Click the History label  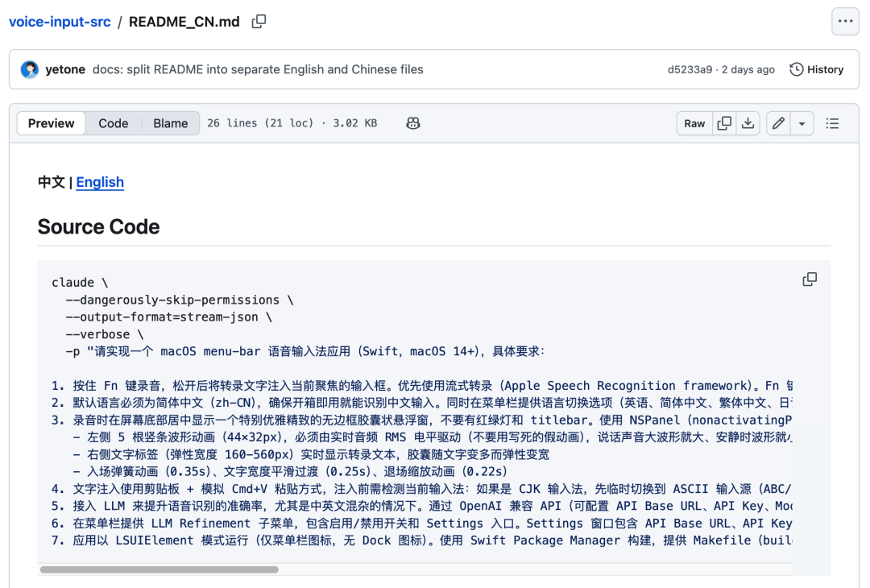pos(825,69)
